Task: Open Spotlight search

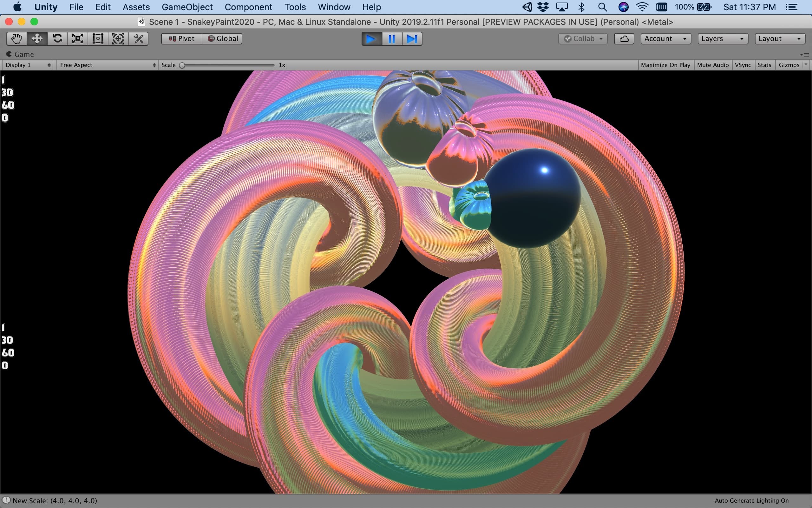Action: [x=603, y=7]
